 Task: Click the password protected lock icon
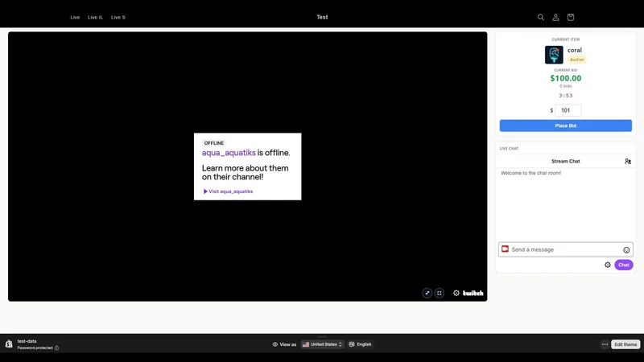pyautogui.click(x=56, y=348)
